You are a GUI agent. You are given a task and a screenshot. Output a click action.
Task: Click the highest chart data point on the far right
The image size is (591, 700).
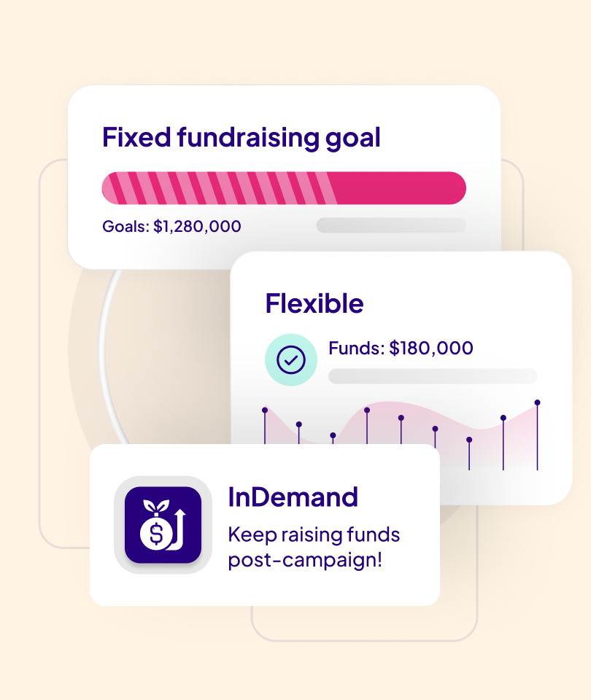click(538, 402)
